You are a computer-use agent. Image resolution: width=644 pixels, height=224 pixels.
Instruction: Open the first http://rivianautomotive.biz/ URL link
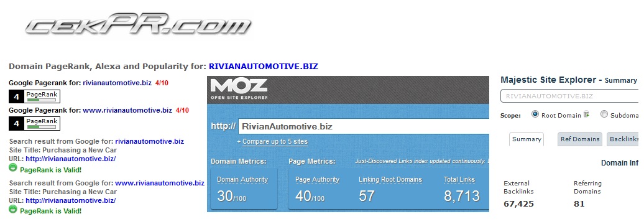pyautogui.click(x=71, y=159)
